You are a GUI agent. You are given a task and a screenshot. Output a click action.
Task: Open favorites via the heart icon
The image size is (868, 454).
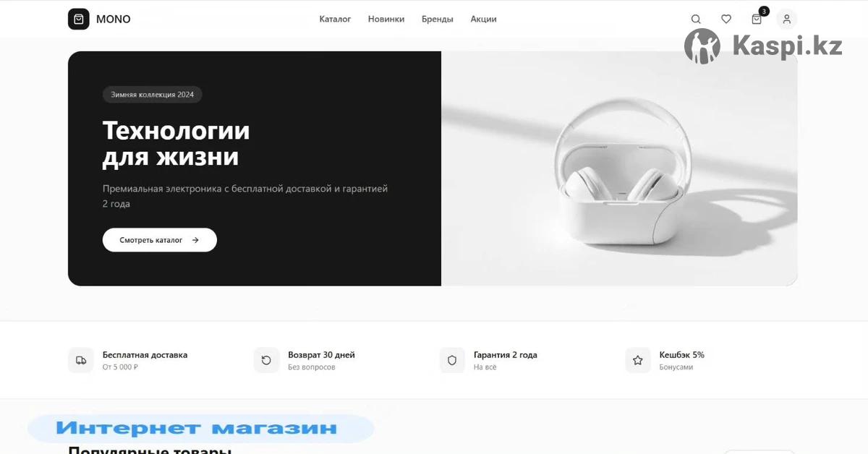tap(726, 20)
